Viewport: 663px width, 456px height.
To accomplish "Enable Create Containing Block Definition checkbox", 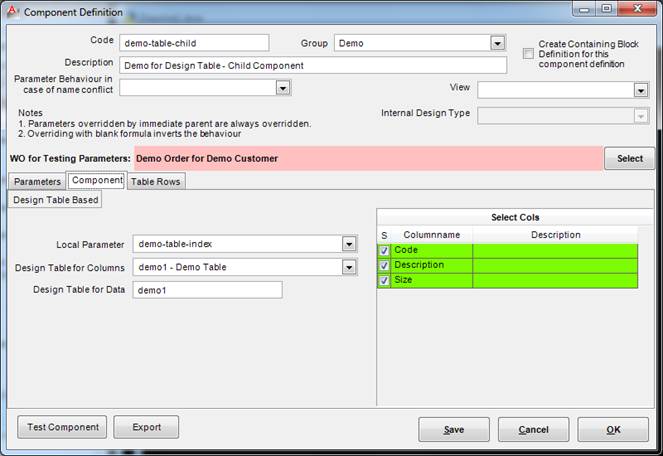I will [x=528, y=53].
